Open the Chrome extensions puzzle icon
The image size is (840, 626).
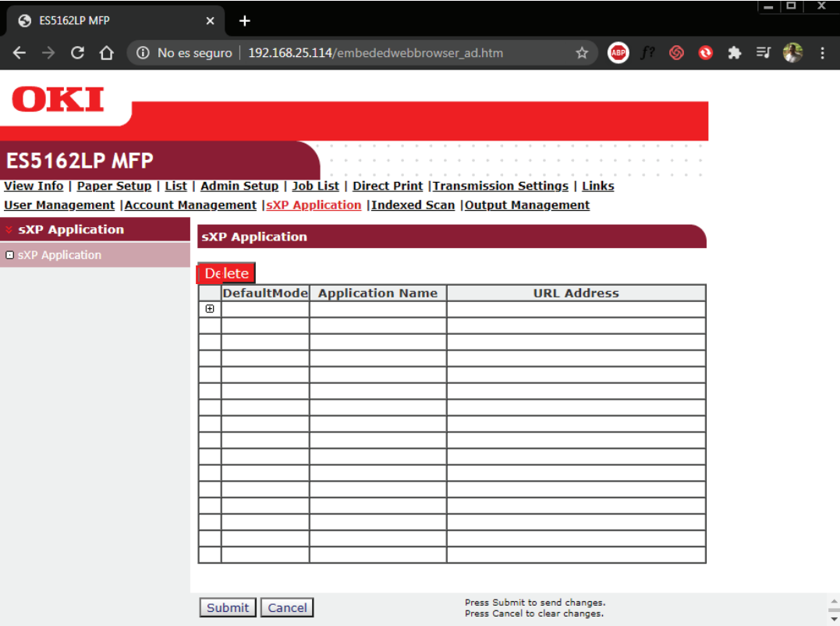click(x=734, y=53)
